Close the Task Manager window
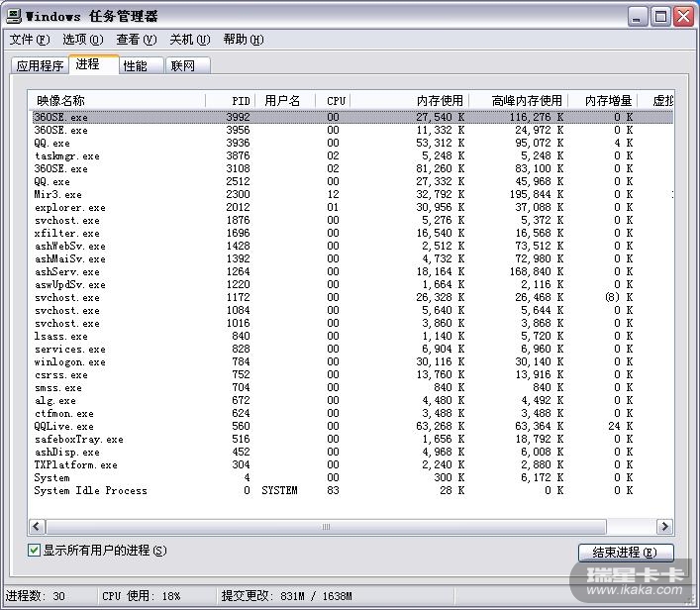This screenshot has height=610, width=700. click(683, 18)
